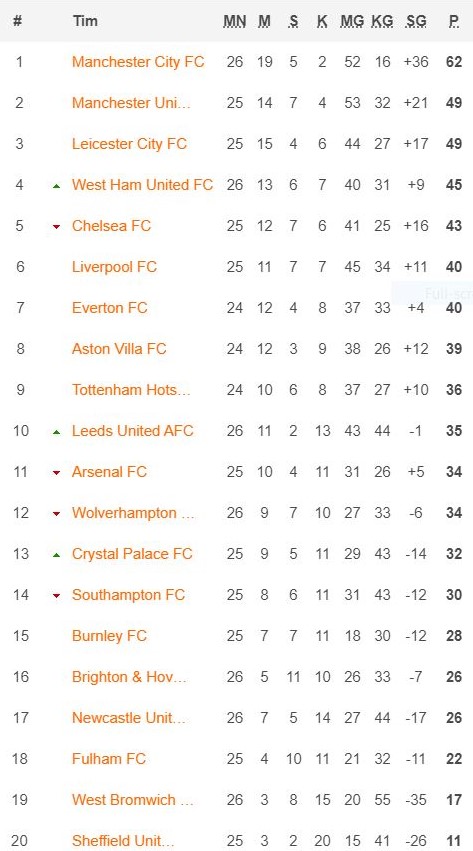Screen dimensions: 473x851
Task: Click the red down arrow beside Chelsea FC
Action: point(56,227)
